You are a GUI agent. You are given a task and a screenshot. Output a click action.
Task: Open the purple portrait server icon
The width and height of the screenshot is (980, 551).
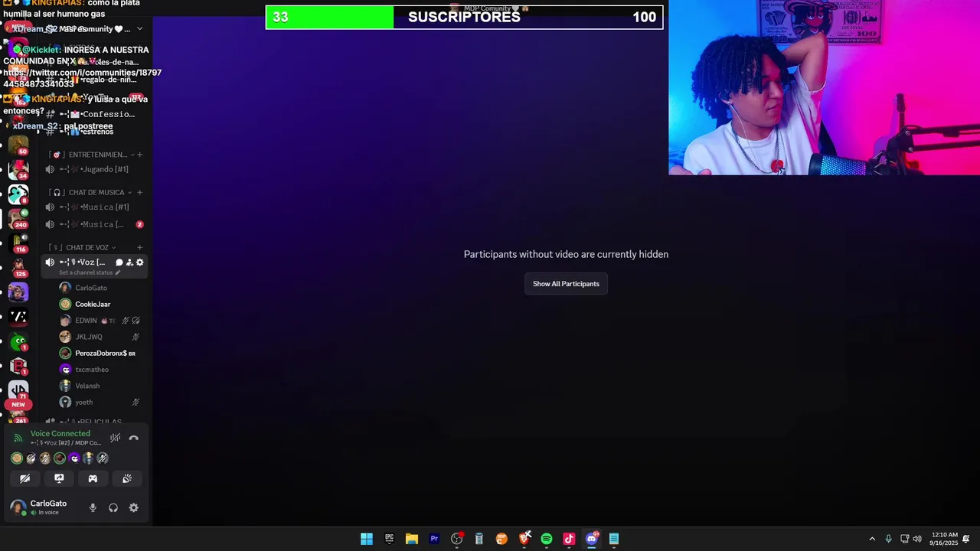pos(18,292)
